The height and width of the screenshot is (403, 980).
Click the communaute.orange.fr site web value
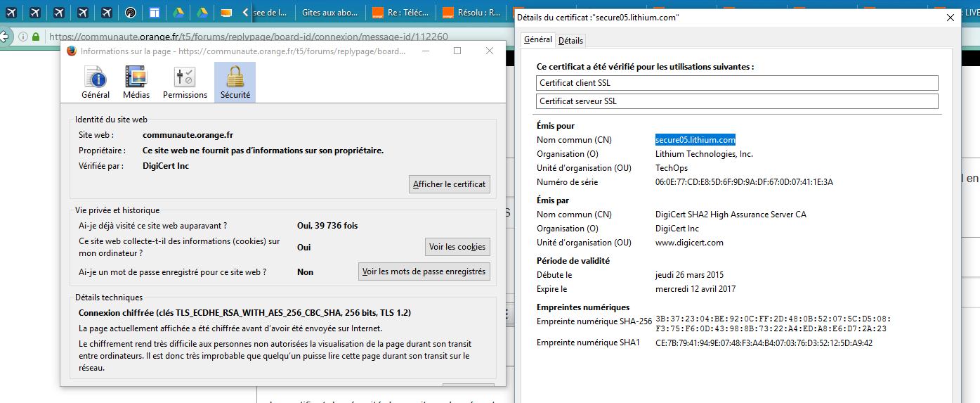tap(188, 135)
